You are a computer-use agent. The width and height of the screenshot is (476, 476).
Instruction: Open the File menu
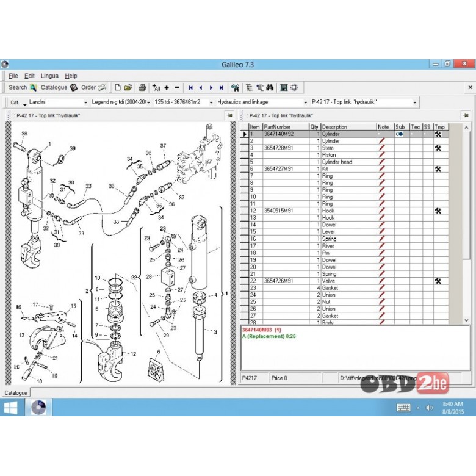[x=13, y=76]
